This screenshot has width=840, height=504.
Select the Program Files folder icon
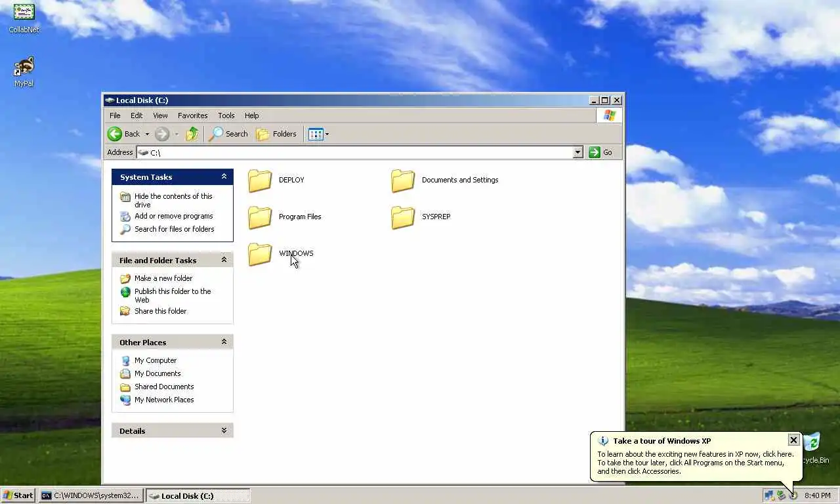(x=260, y=217)
